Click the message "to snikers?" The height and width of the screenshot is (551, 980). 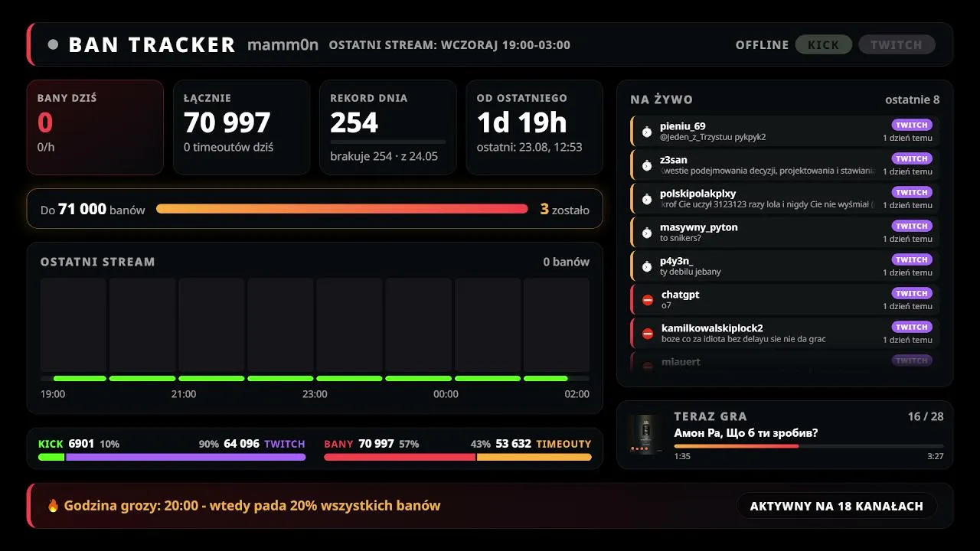tap(681, 239)
